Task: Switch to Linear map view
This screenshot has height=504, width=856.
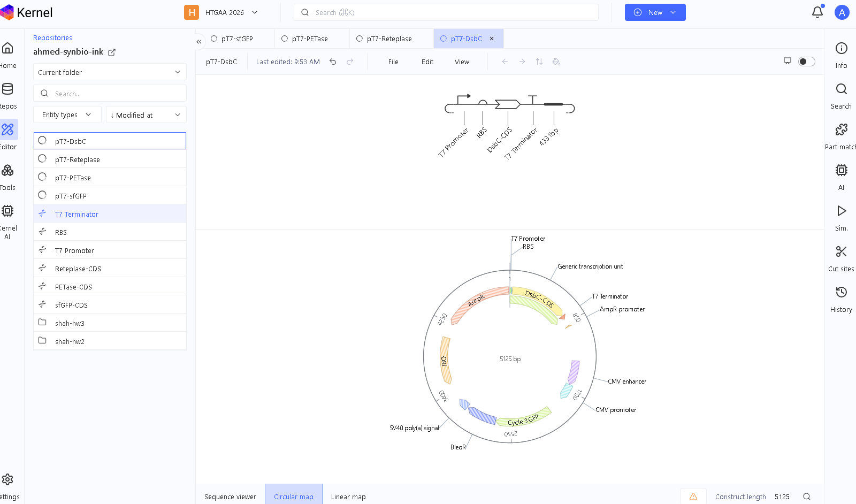Action: (348, 497)
